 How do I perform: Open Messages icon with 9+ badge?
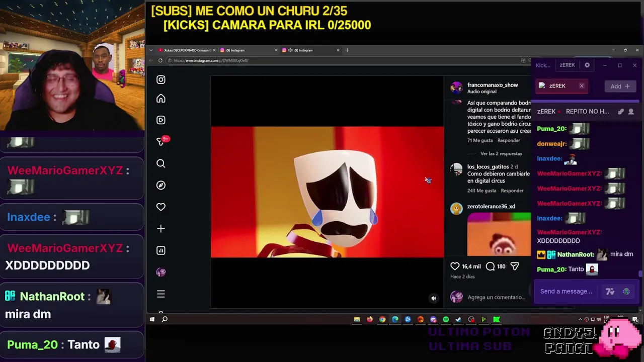[x=162, y=141]
